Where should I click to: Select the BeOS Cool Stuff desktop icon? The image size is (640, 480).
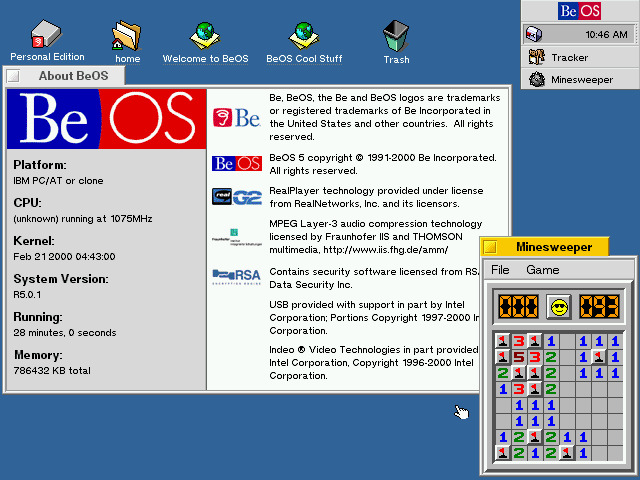click(304, 36)
